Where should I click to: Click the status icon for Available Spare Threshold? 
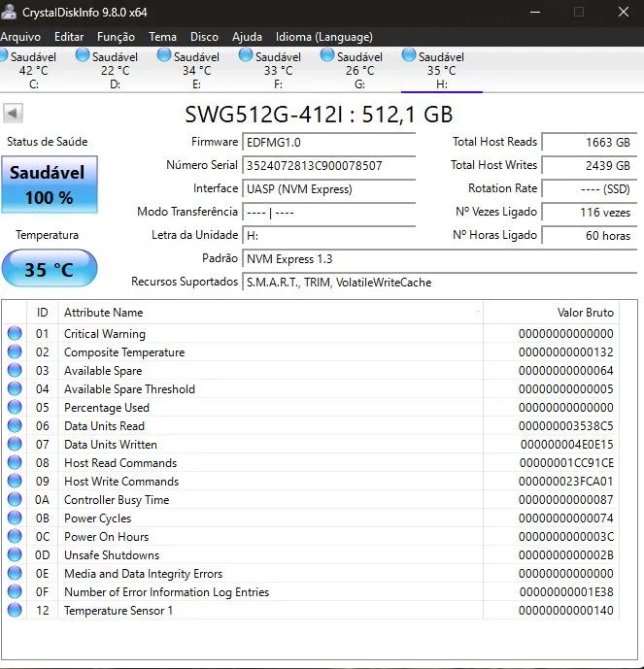15,388
